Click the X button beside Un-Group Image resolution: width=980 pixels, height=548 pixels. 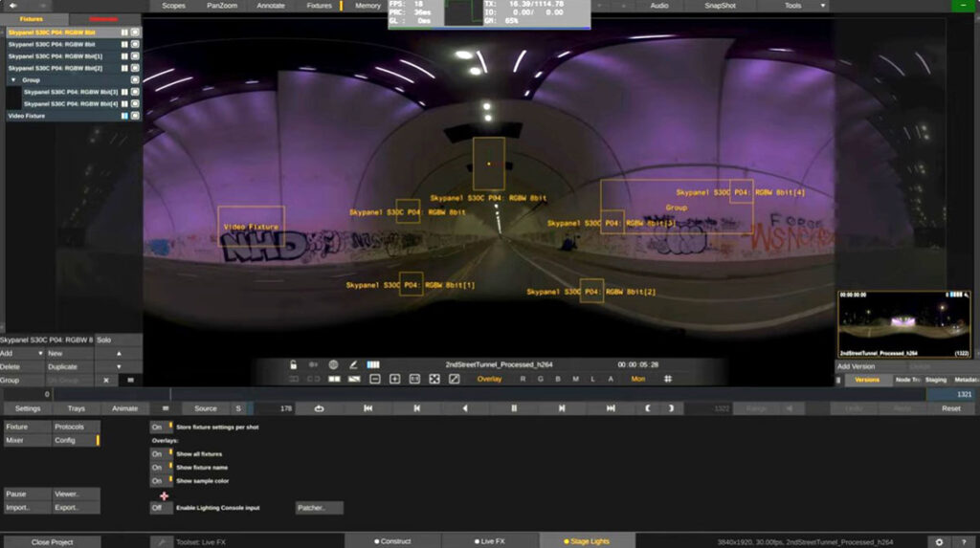106,381
